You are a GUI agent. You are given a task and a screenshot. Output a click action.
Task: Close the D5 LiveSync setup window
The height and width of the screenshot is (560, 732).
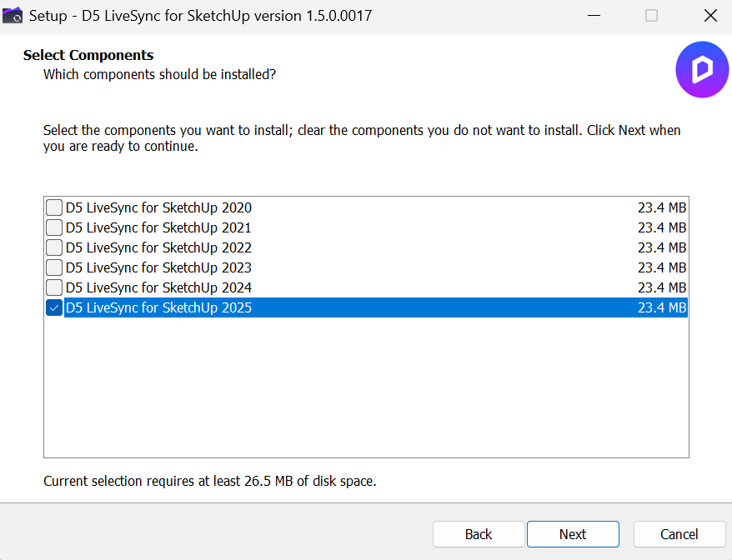[709, 16]
